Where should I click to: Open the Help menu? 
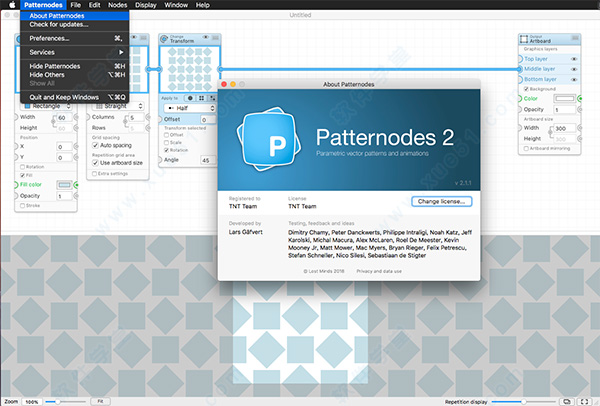203,5
